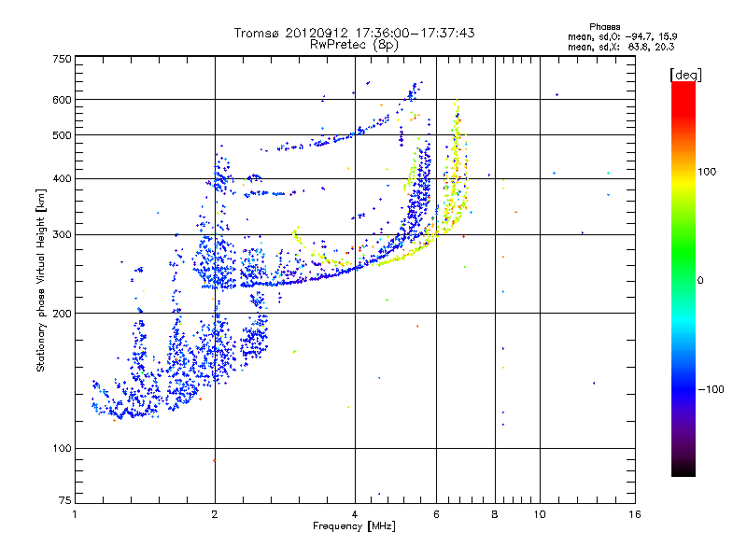Click the y-axis label '200'
Screen dimensions: 747x560
pos(62,314)
